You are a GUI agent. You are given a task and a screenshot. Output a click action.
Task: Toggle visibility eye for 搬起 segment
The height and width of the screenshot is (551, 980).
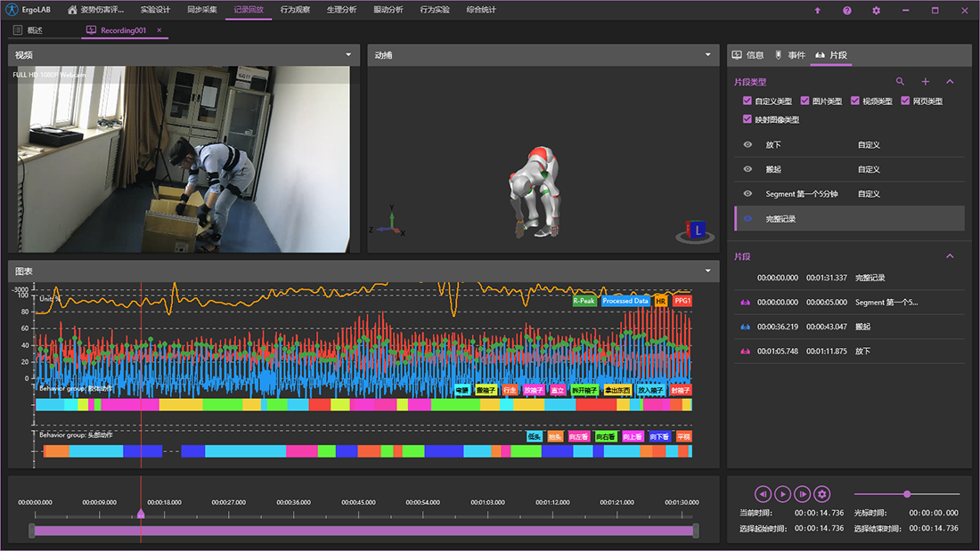click(x=747, y=169)
